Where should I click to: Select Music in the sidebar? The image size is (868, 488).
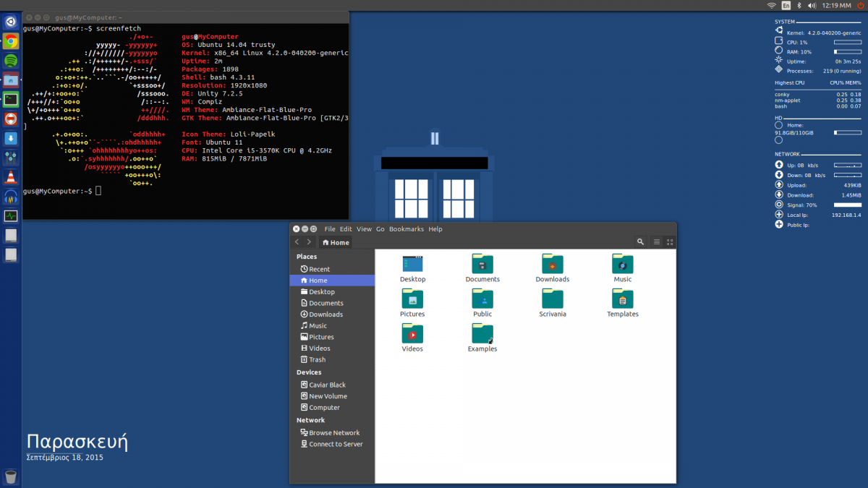coord(332,326)
